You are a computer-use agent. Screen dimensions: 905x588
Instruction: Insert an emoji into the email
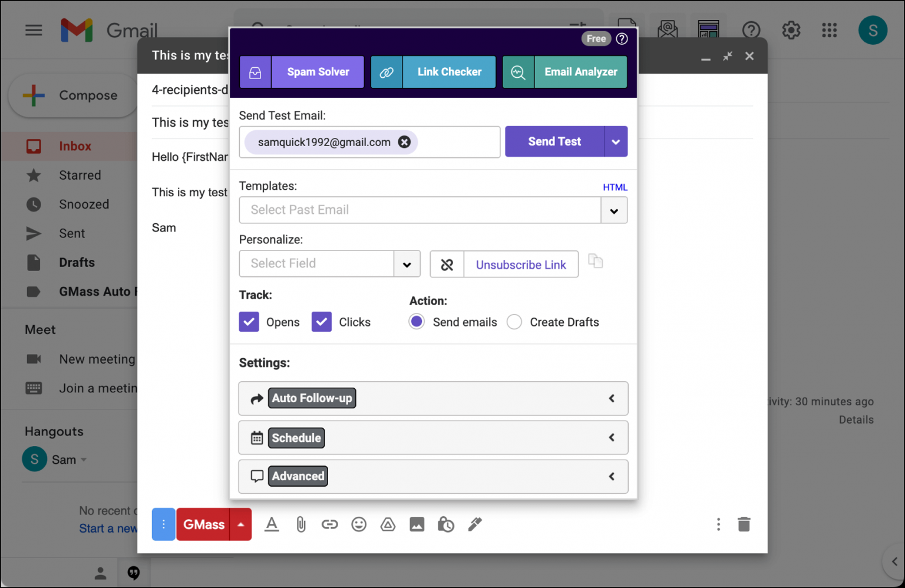point(359,524)
